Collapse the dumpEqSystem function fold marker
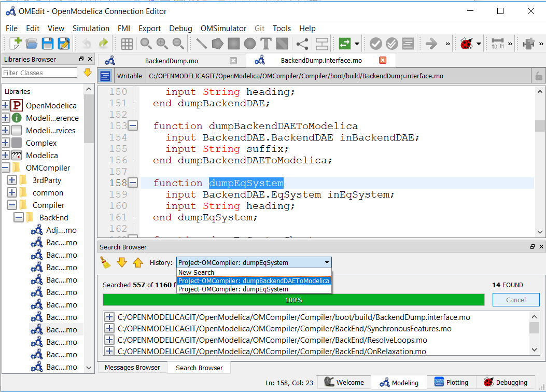546x392 pixels. (133, 183)
